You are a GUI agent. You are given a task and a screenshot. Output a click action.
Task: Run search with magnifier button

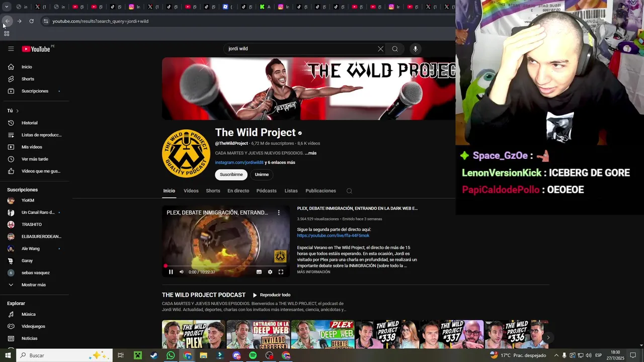coord(395,49)
